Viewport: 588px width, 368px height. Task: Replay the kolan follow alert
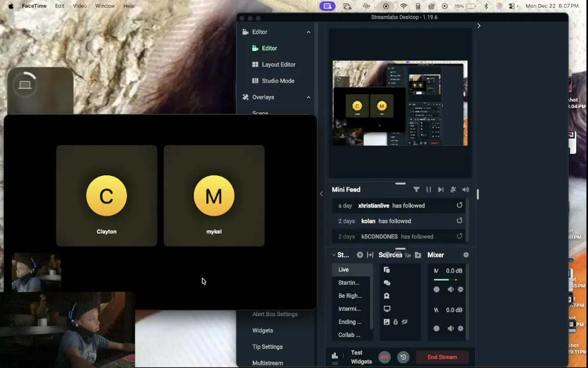click(459, 220)
